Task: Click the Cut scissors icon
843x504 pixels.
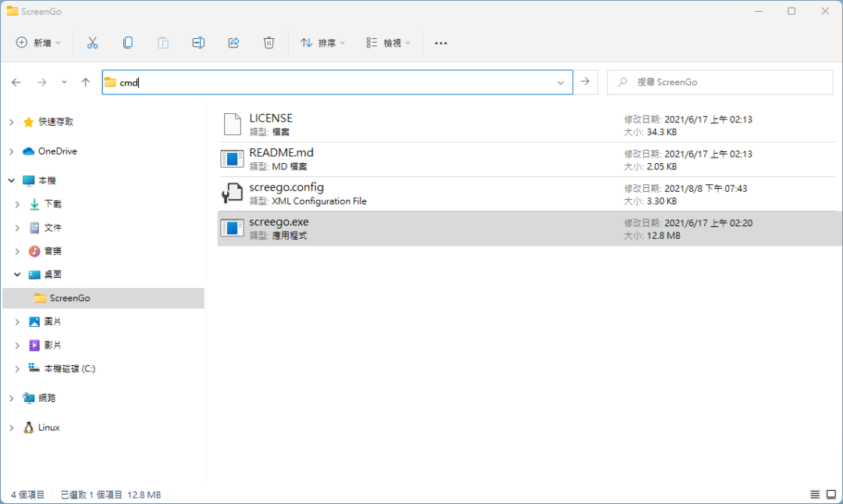Action: pyautogui.click(x=92, y=43)
